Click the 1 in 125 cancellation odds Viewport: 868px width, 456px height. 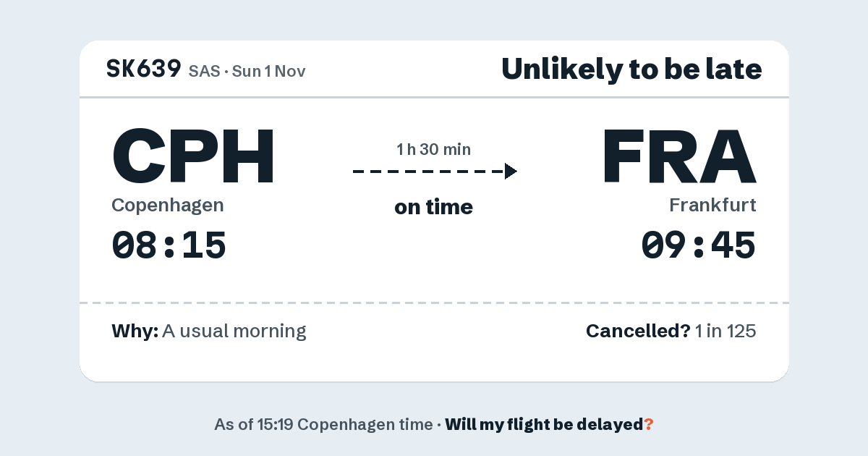(x=726, y=332)
